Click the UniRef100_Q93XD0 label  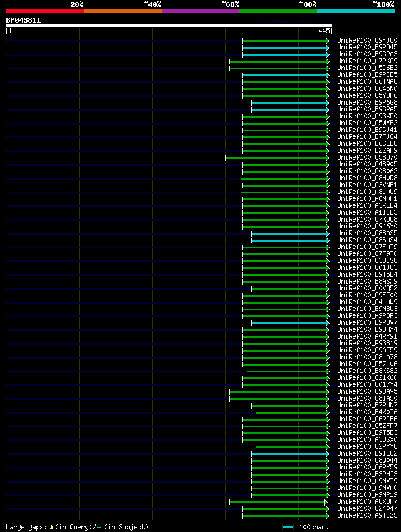[x=367, y=116]
